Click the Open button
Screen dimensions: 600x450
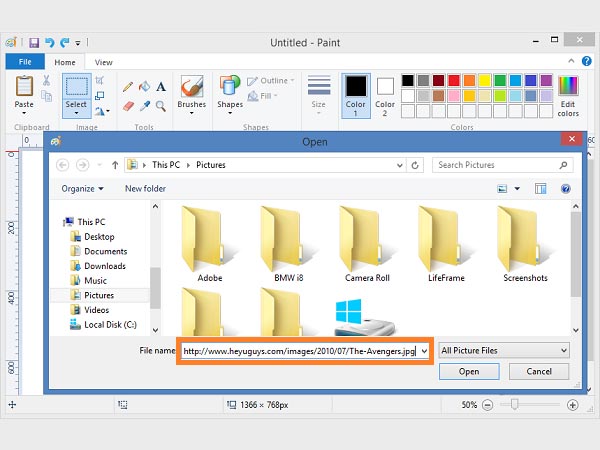pos(469,371)
